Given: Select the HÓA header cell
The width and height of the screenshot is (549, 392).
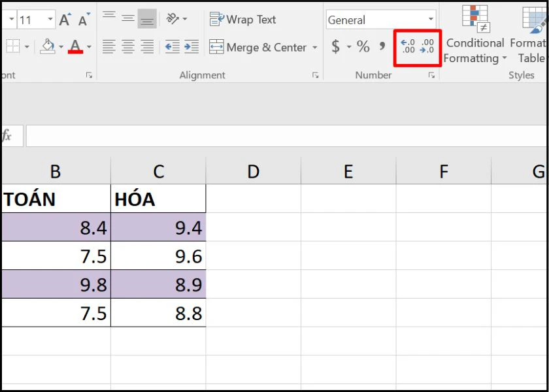Looking at the screenshot, I should click(x=159, y=199).
